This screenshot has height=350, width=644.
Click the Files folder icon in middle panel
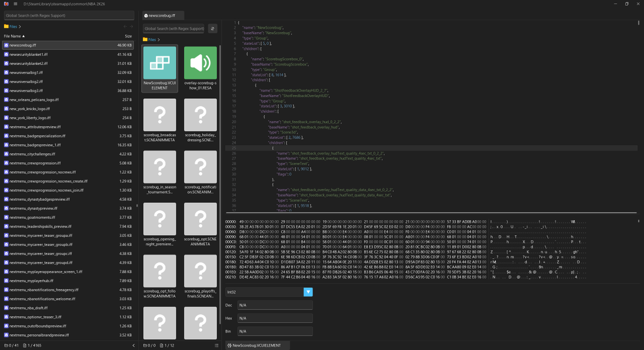pyautogui.click(x=145, y=40)
